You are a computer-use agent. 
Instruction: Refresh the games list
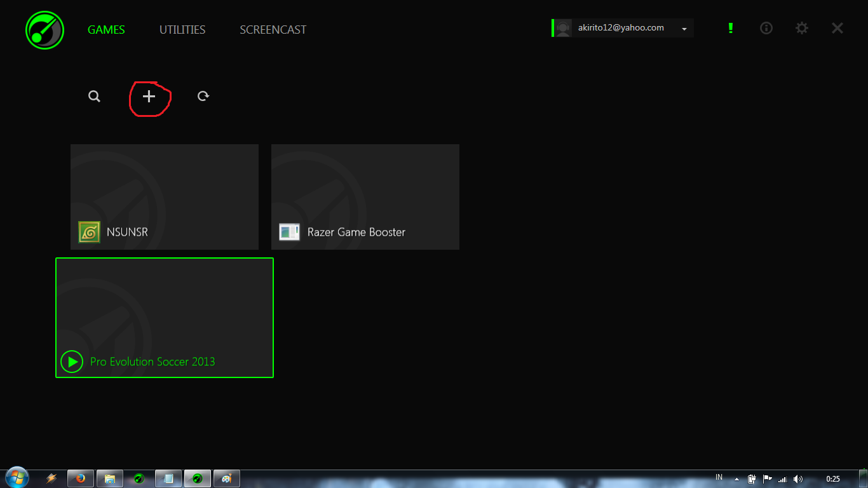(203, 97)
